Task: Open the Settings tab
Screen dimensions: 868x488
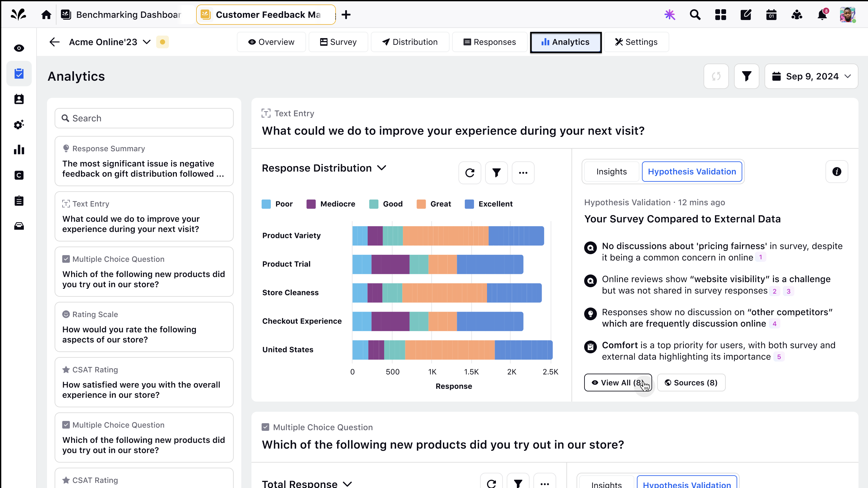Action: point(636,42)
